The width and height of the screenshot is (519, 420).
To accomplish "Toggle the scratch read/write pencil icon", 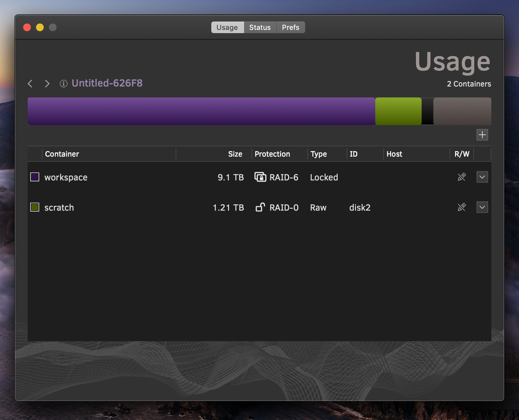I will coord(461,207).
